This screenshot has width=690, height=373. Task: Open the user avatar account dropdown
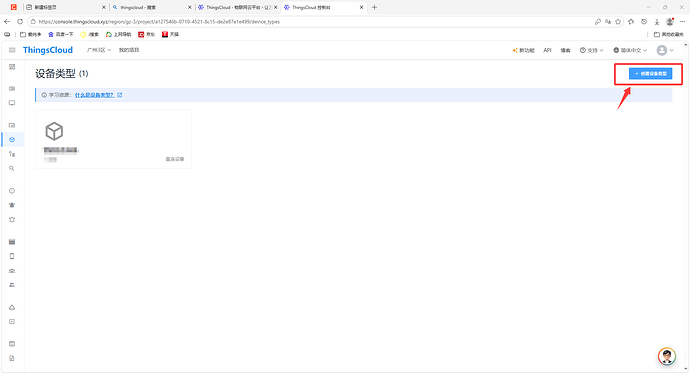665,50
